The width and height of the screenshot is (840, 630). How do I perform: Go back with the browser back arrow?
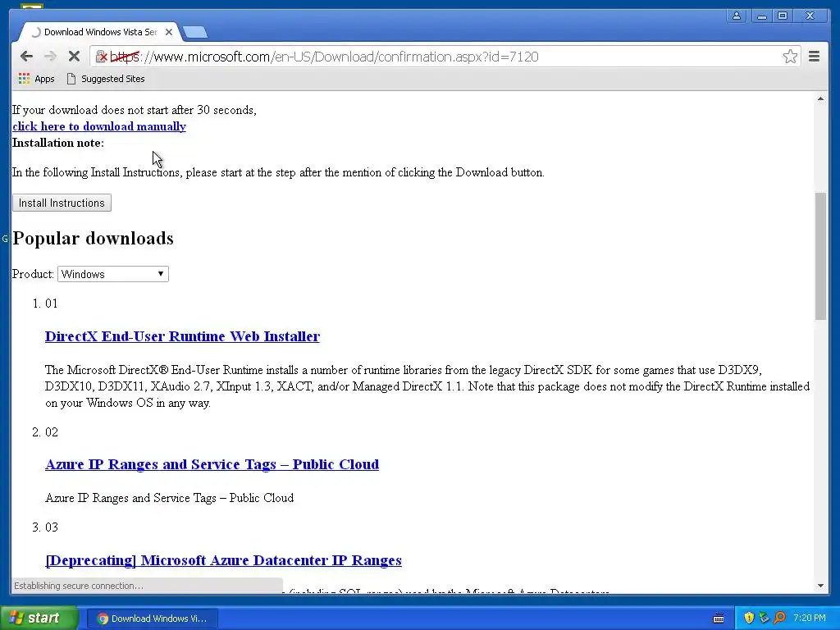(x=26, y=57)
